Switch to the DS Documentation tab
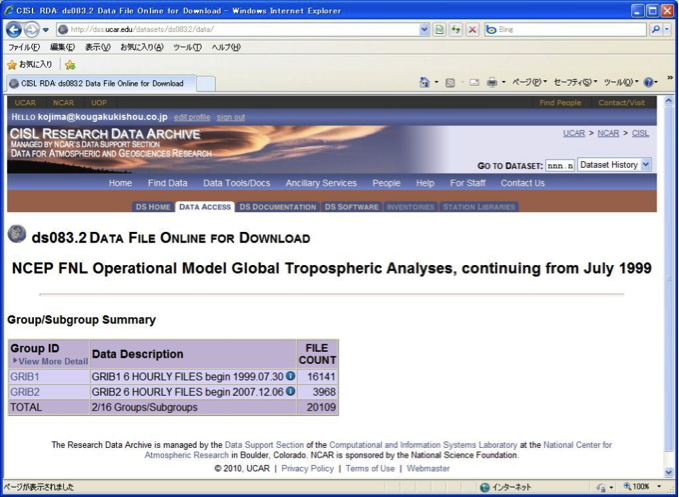679x497 pixels. pos(278,207)
